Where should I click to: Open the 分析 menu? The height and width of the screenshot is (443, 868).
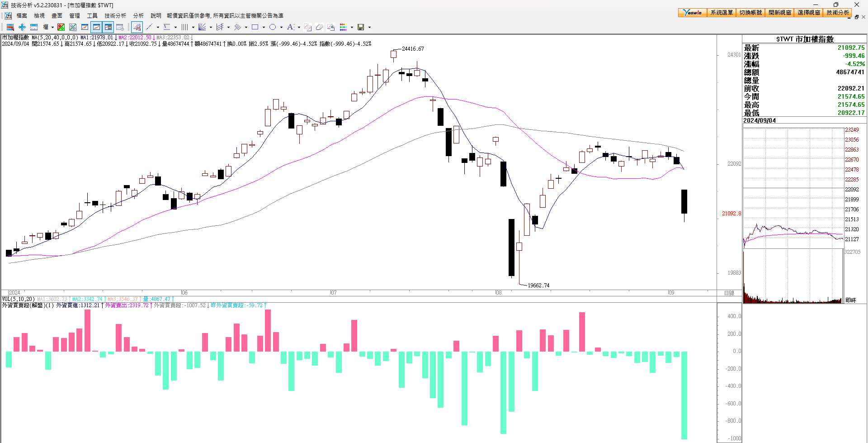pos(138,16)
